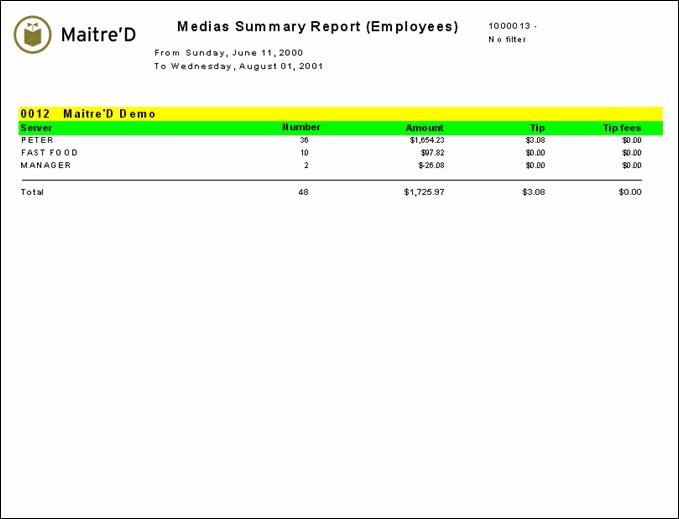
Task: Select the report number 1000013
Action: coord(512,25)
